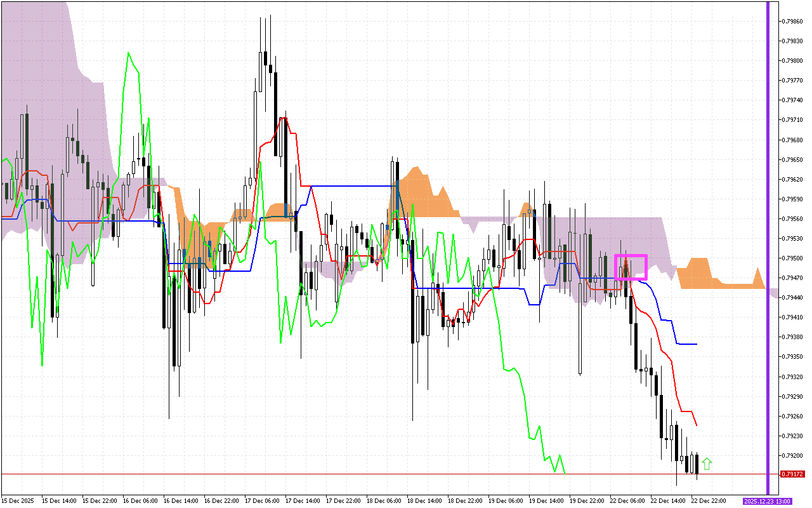The height and width of the screenshot is (508, 812).
Task: Click the 18 Dec 14:00 time label
Action: click(x=424, y=501)
